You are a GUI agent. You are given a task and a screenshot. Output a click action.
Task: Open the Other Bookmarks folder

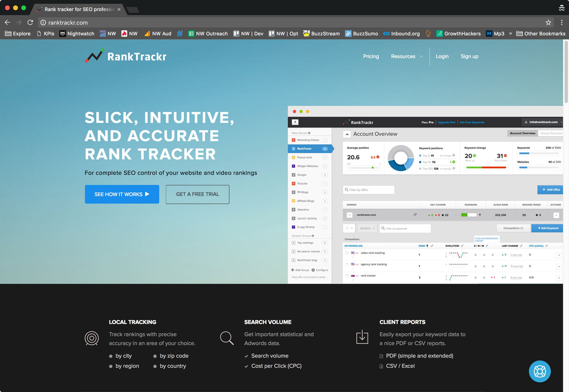[541, 34]
